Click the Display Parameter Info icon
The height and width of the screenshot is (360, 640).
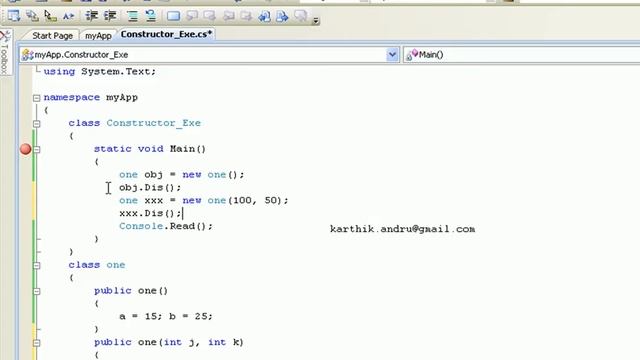(x=32, y=16)
